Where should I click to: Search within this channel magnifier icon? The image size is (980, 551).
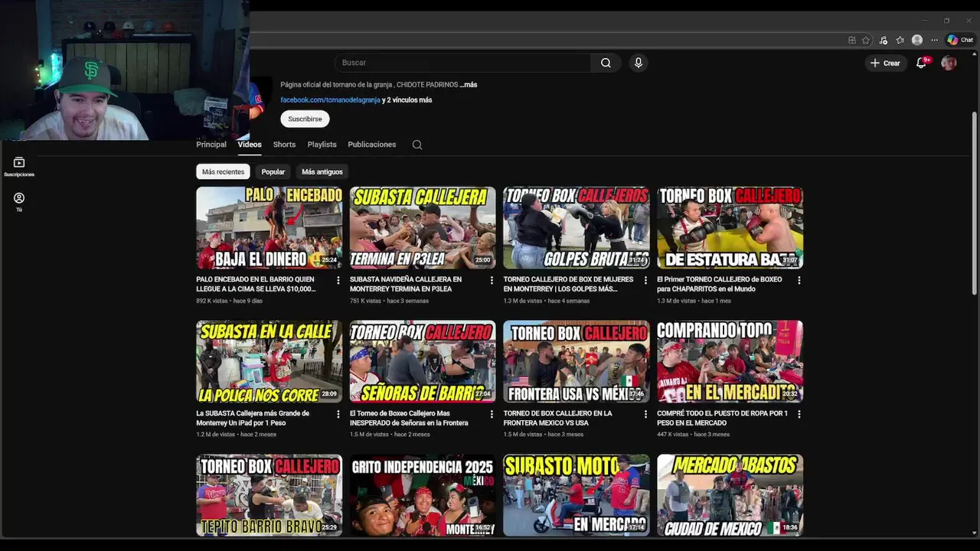click(x=417, y=145)
